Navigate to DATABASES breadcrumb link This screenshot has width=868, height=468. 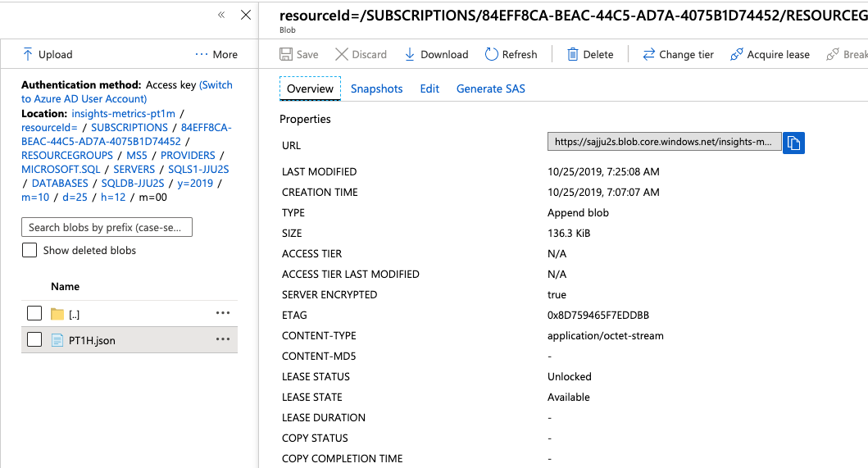coord(60,183)
